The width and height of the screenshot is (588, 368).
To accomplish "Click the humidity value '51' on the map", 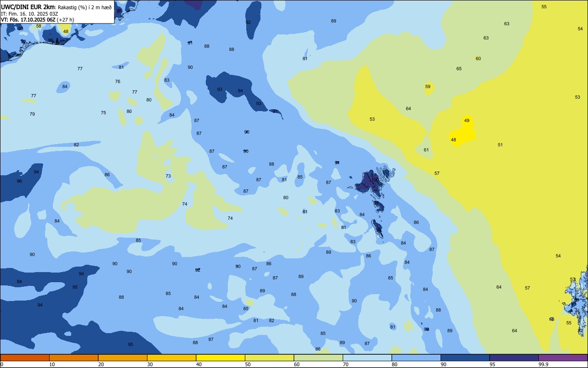I will tap(500, 145).
